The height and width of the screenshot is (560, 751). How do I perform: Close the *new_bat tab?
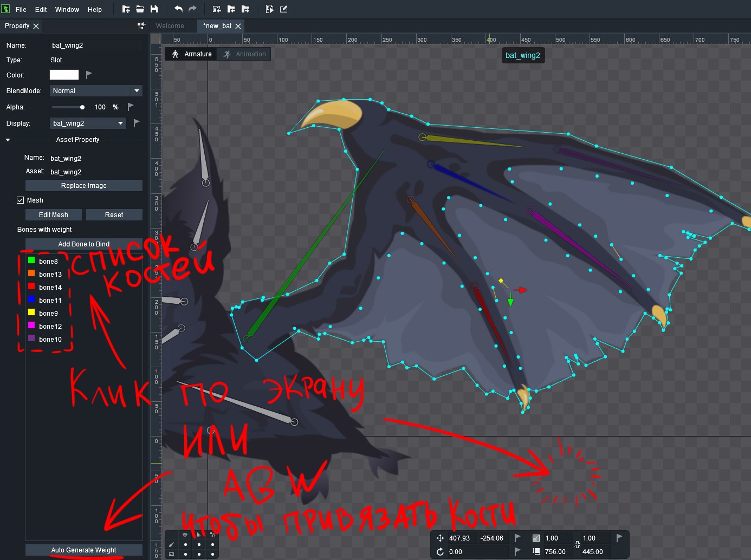point(238,26)
